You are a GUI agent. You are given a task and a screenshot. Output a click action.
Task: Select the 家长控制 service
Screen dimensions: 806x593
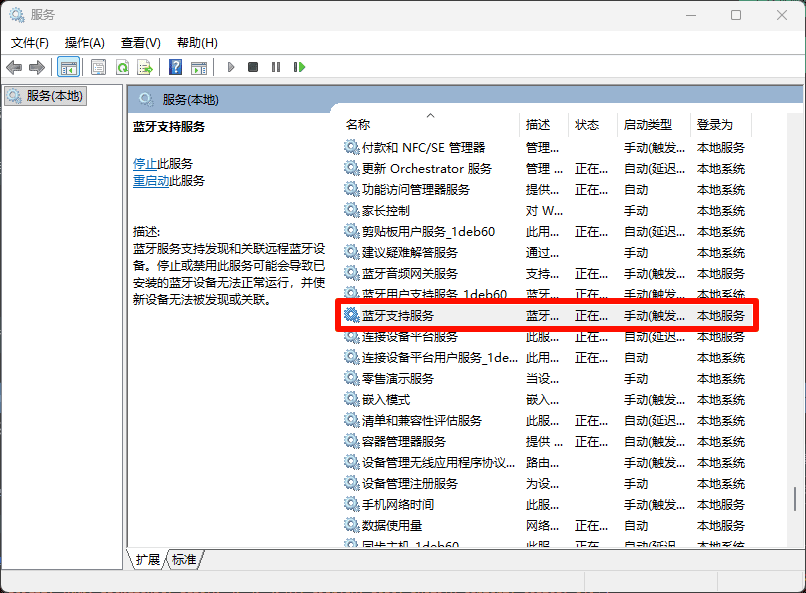pos(547,211)
